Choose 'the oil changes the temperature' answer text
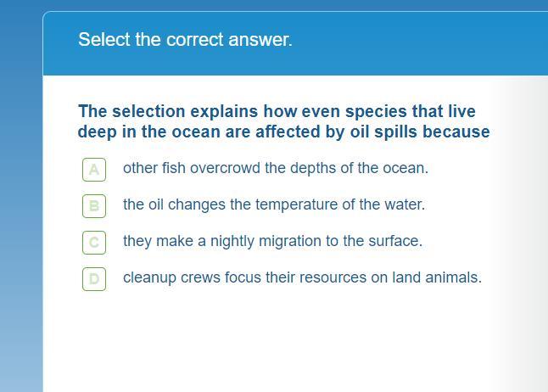This screenshot has height=392, width=548. pos(273,204)
